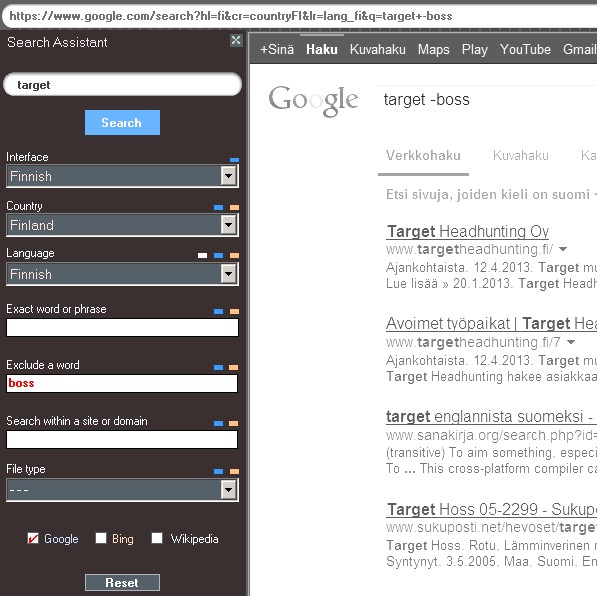Click the orange marker beside Exclude a word
Image resolution: width=597 pixels, height=596 pixels.
(233, 368)
